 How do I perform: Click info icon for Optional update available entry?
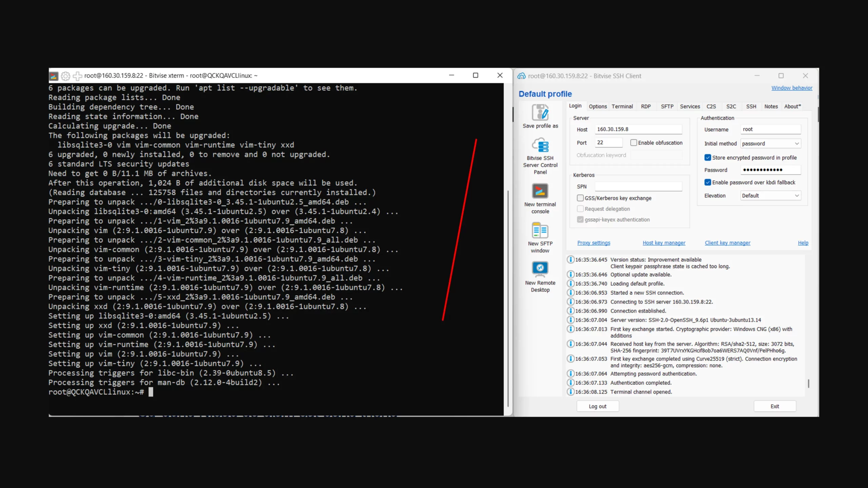[x=571, y=274]
